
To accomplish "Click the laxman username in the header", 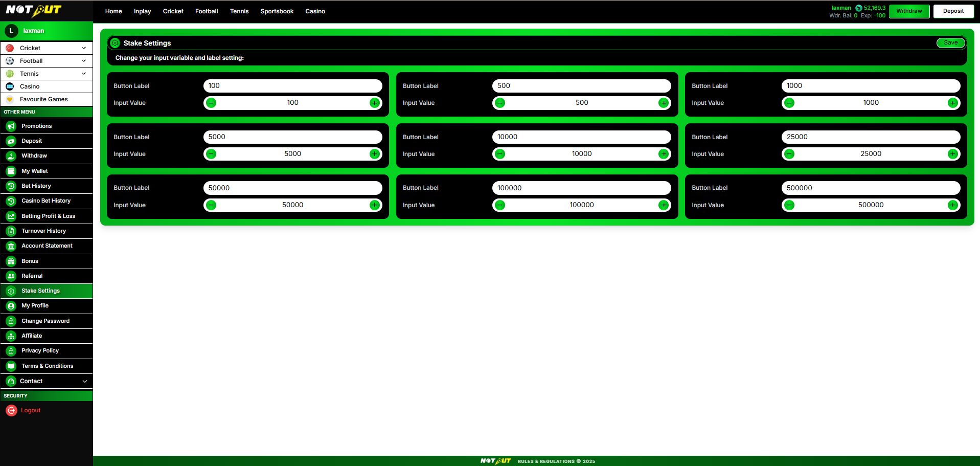I will (x=841, y=8).
